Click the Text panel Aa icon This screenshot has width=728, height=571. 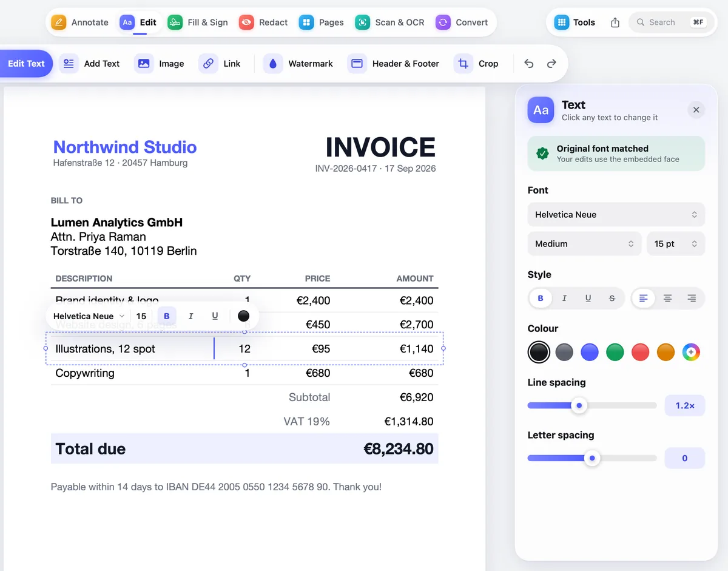click(x=541, y=110)
